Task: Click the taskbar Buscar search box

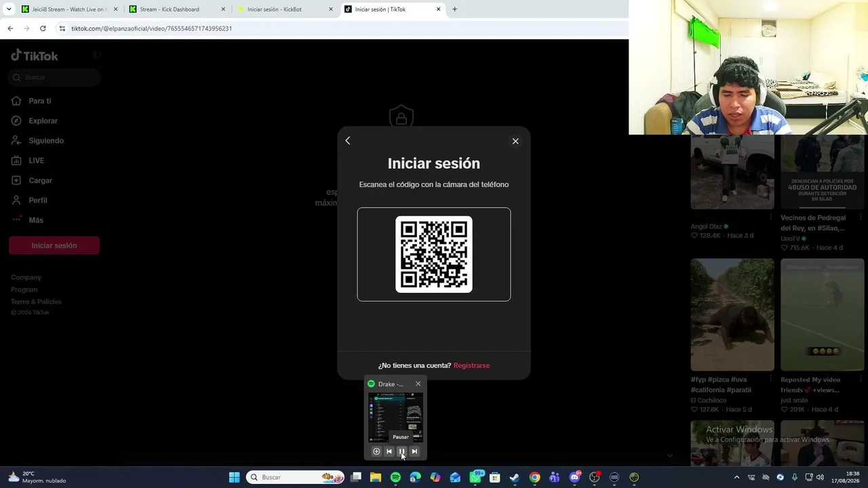Action: point(295,477)
